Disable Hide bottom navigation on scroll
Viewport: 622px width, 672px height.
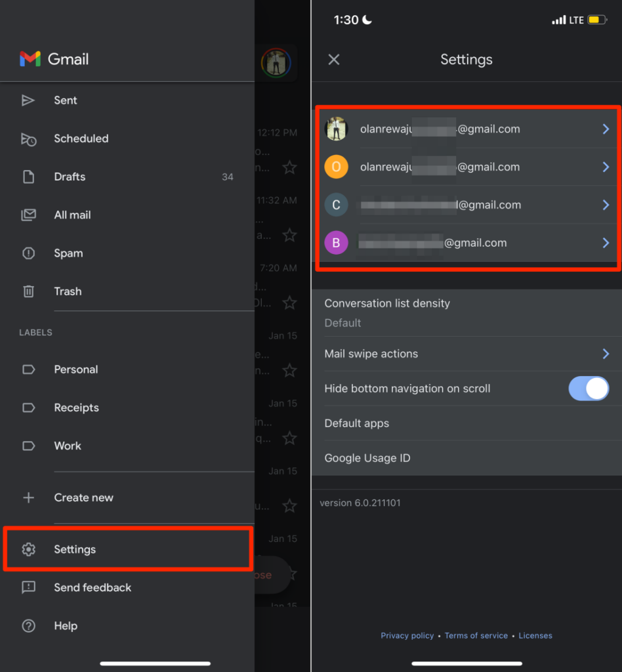click(589, 388)
